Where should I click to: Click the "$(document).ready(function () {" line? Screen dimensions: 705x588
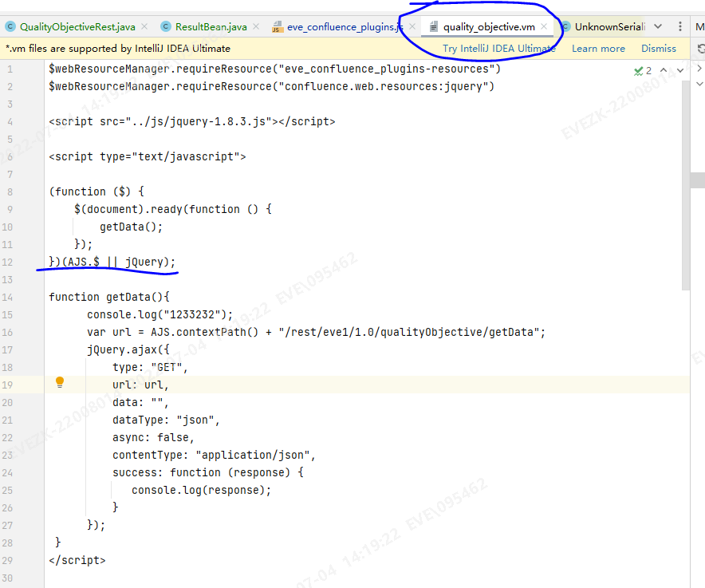point(173,209)
